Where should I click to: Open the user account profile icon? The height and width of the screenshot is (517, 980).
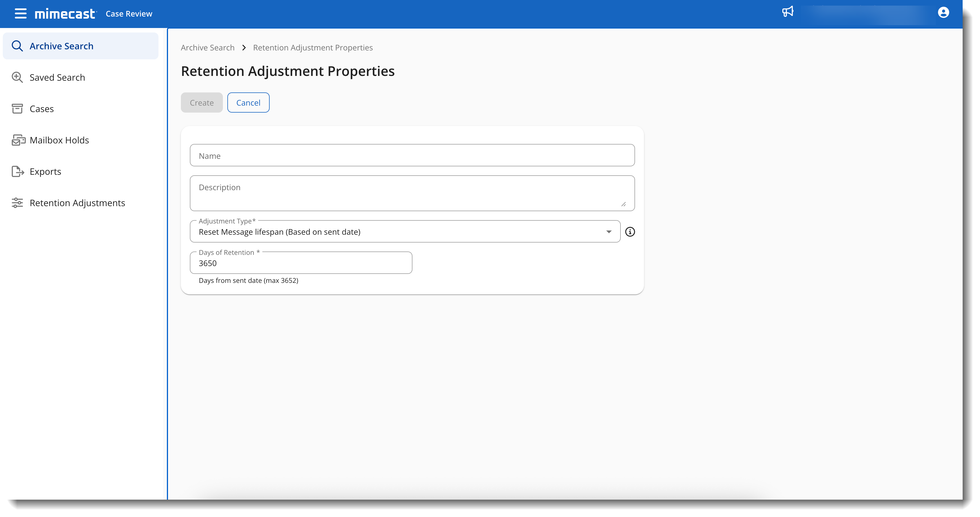coord(943,13)
